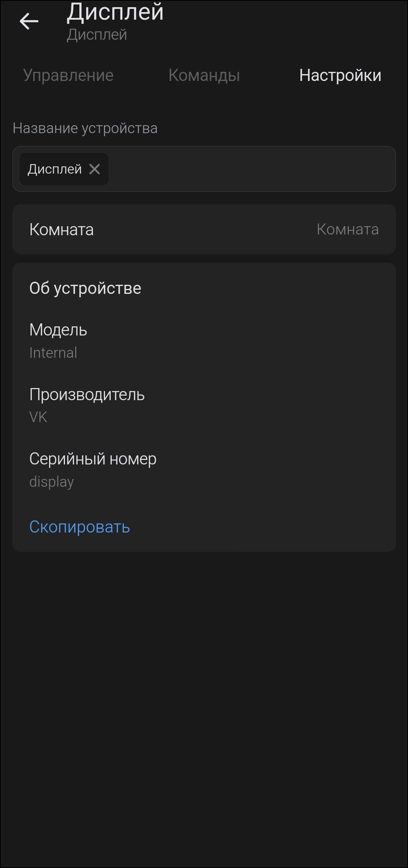Viewport: 408px width, 868px height.
Task: Tap the Название устройства label
Action: [85, 128]
